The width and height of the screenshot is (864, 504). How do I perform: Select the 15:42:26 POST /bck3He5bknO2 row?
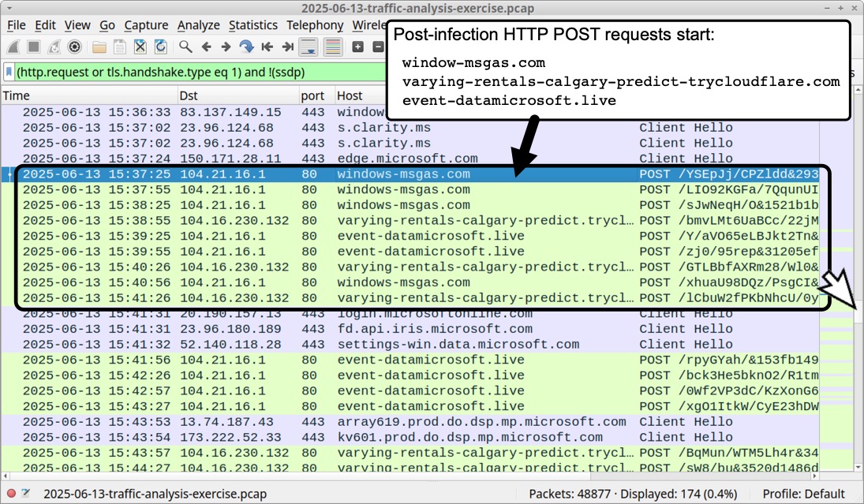click(410, 375)
